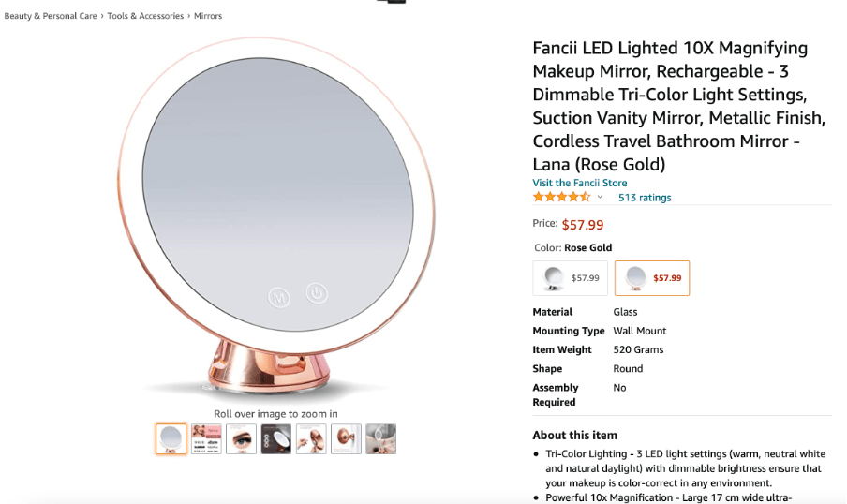The height and width of the screenshot is (504, 847).
Task: View the last bathroom lifestyle thumbnail
Action: 380,438
